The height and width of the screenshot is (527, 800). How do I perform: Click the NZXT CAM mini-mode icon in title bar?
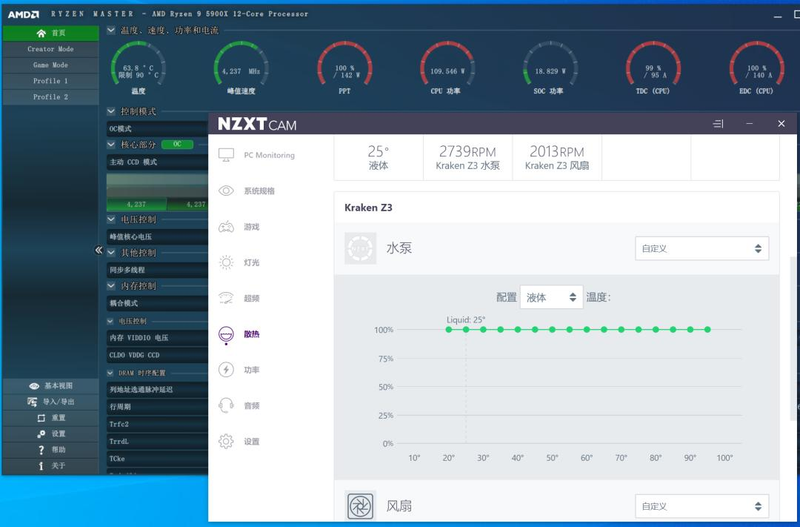(717, 124)
